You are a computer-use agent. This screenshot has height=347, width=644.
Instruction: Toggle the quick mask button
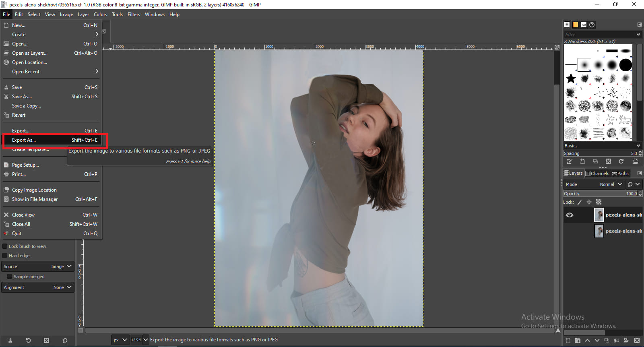coord(80,330)
